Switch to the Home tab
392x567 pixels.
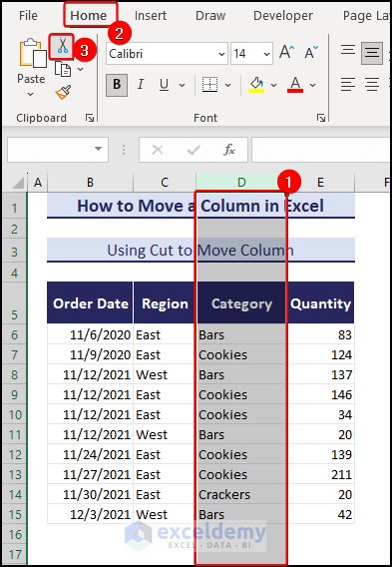pos(89,16)
